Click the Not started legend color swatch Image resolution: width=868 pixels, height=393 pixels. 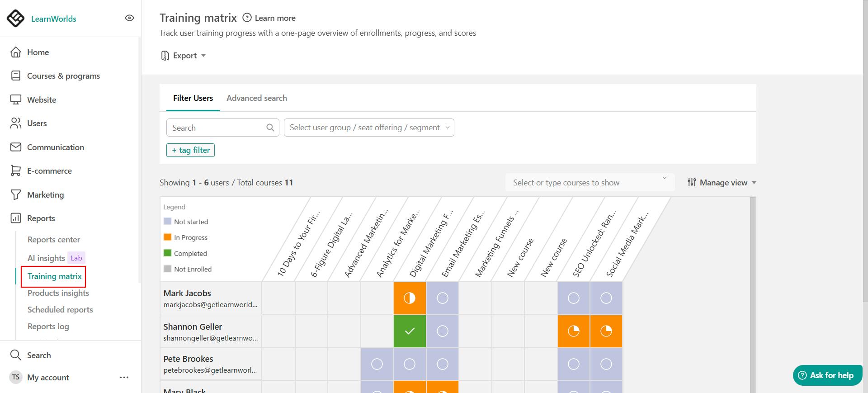(168, 221)
